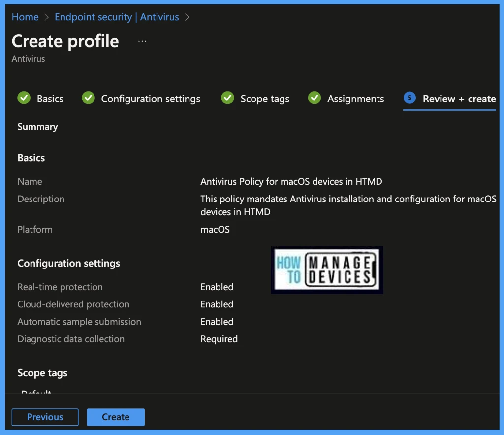The width and height of the screenshot is (504, 435).
Task: Click the Home breadcrumb link
Action: click(x=25, y=17)
